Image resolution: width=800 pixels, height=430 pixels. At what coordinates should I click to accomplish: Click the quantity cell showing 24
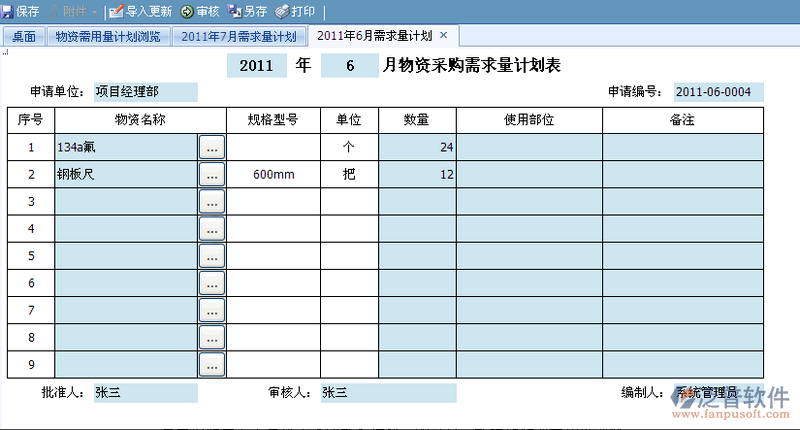[x=417, y=147]
